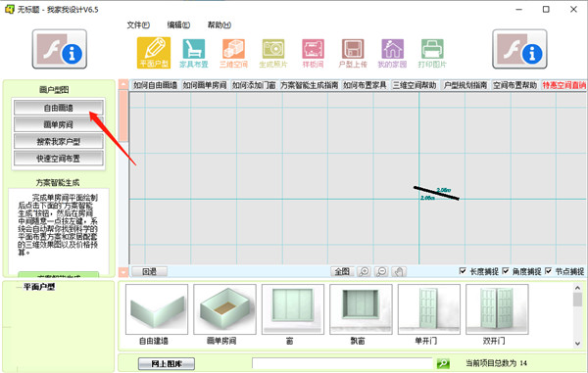Image resolution: width=588 pixels, height=373 pixels.
Task: Click the 自由画墙 button
Action: pos(59,108)
